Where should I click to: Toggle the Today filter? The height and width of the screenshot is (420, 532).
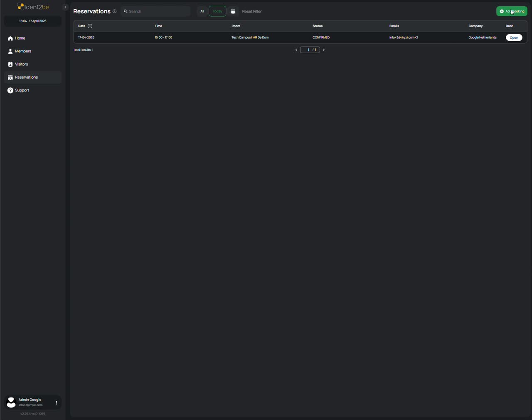[217, 12]
